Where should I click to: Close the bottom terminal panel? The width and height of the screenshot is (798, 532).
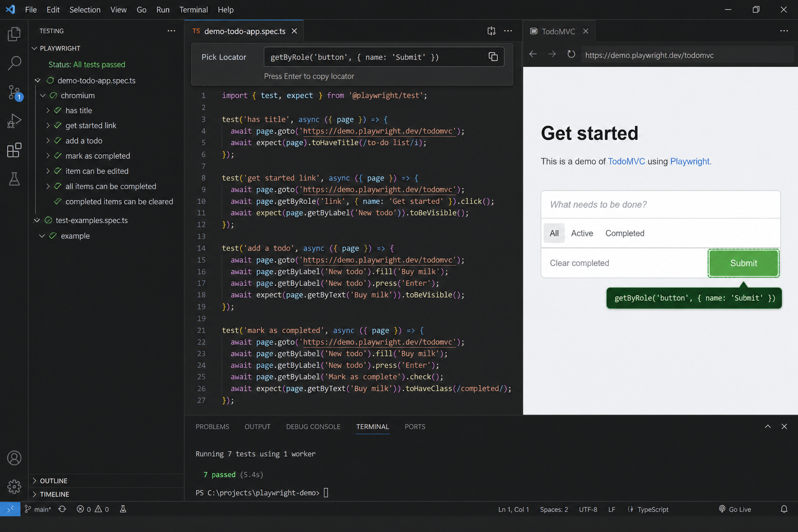(x=784, y=427)
